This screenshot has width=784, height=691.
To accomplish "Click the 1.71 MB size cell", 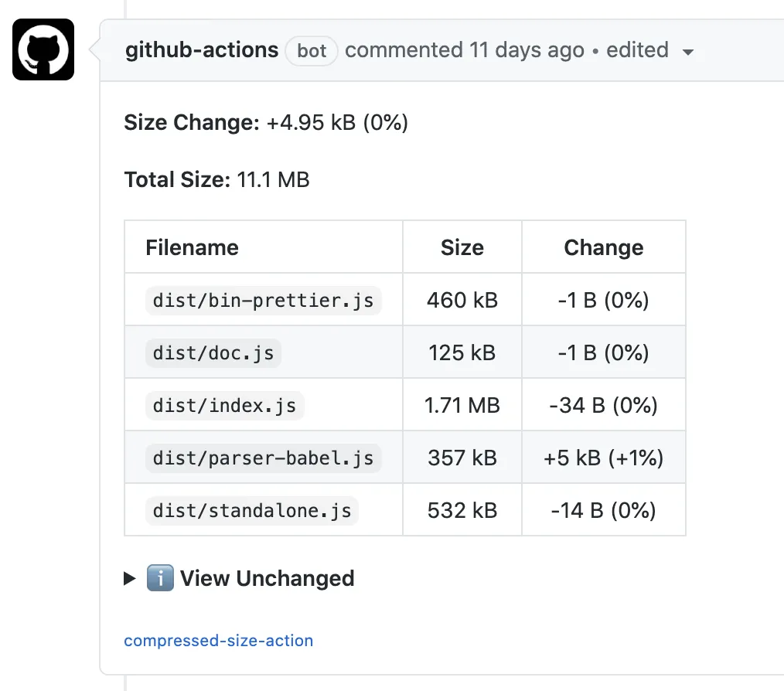I will pos(462,405).
